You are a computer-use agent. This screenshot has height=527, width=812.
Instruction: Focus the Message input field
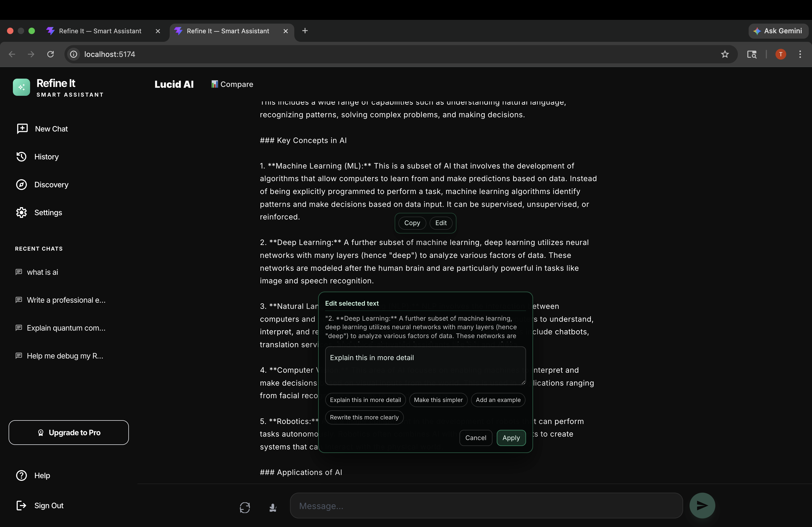[x=486, y=506]
